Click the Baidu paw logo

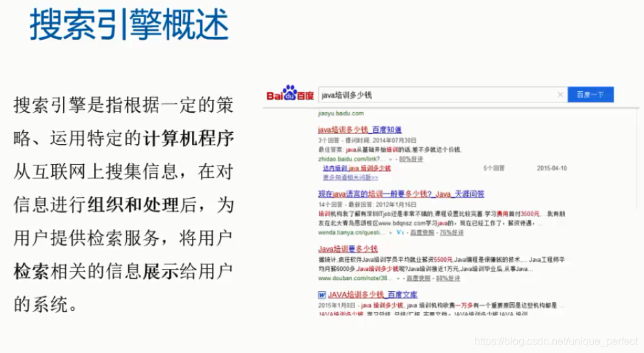pyautogui.click(x=290, y=93)
